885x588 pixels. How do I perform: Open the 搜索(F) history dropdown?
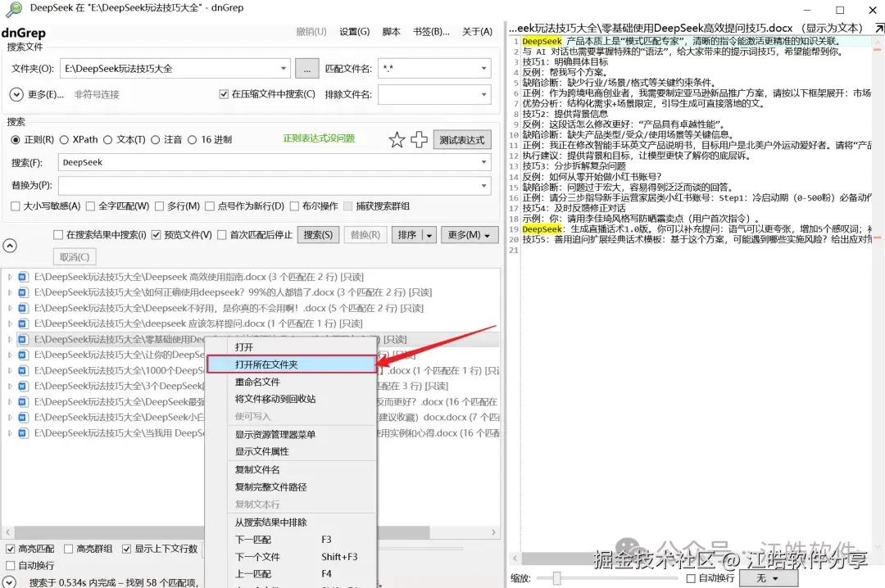click(483, 162)
